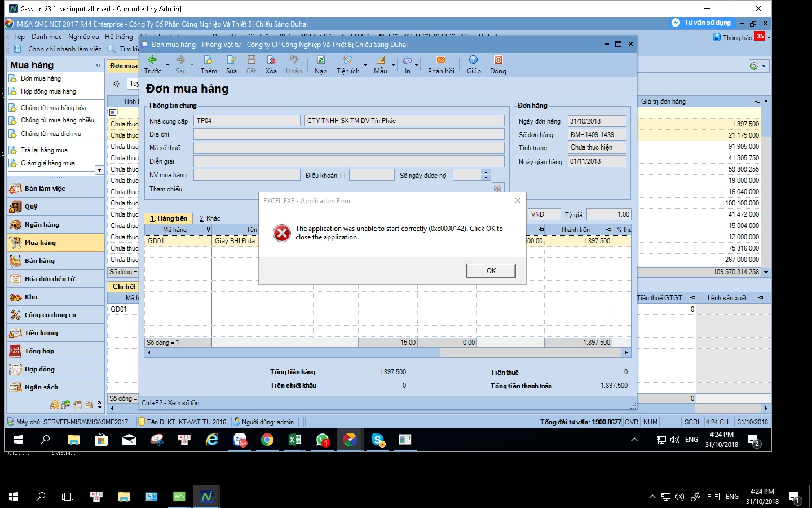Click the Nạp (refresh) toolbar icon
The height and width of the screenshot is (508, 812).
pyautogui.click(x=321, y=64)
